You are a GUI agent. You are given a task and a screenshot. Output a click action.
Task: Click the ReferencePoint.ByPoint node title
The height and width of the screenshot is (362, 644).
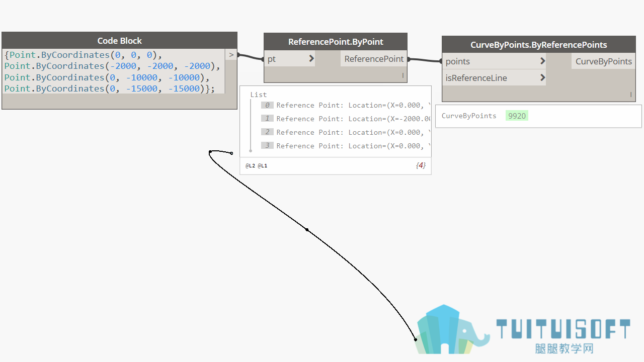(x=336, y=42)
